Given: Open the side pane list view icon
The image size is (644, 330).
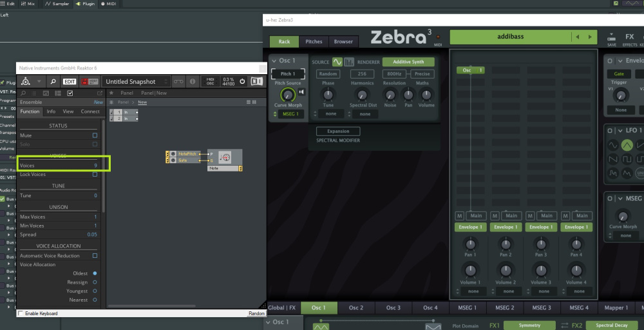Looking at the screenshot, I should pyautogui.click(x=34, y=93).
